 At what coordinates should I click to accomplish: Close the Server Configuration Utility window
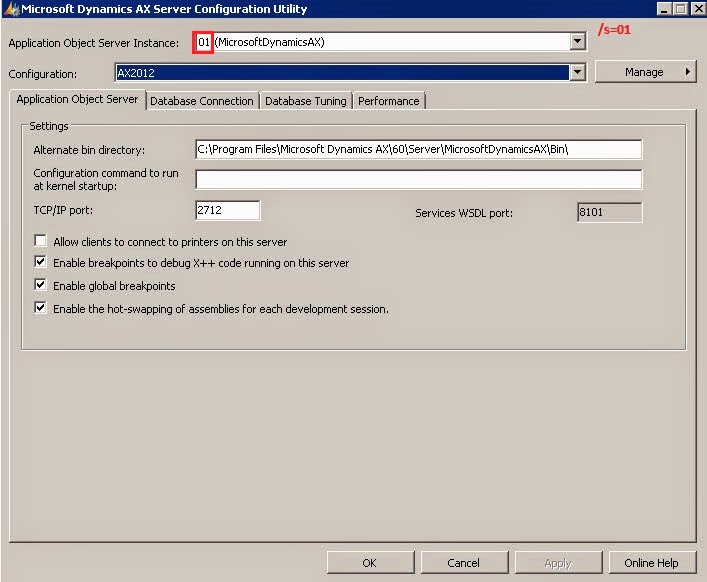pyautogui.click(x=698, y=9)
